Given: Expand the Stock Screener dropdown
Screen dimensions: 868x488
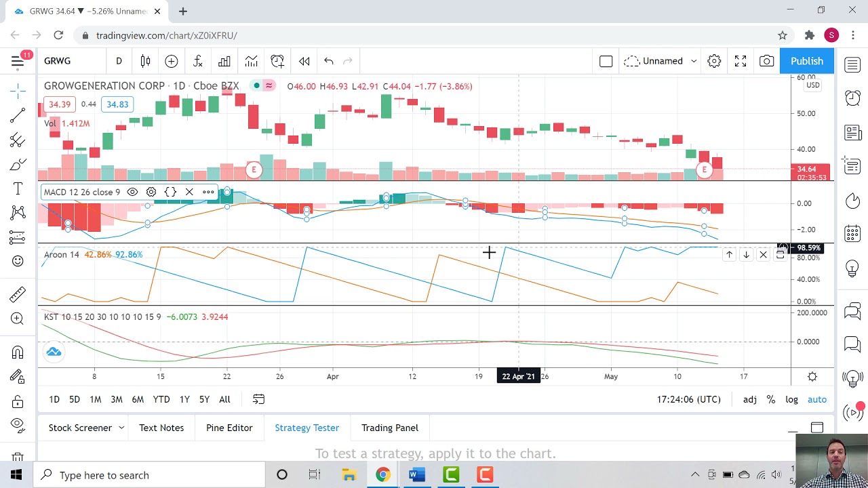Looking at the screenshot, I should click(121, 428).
